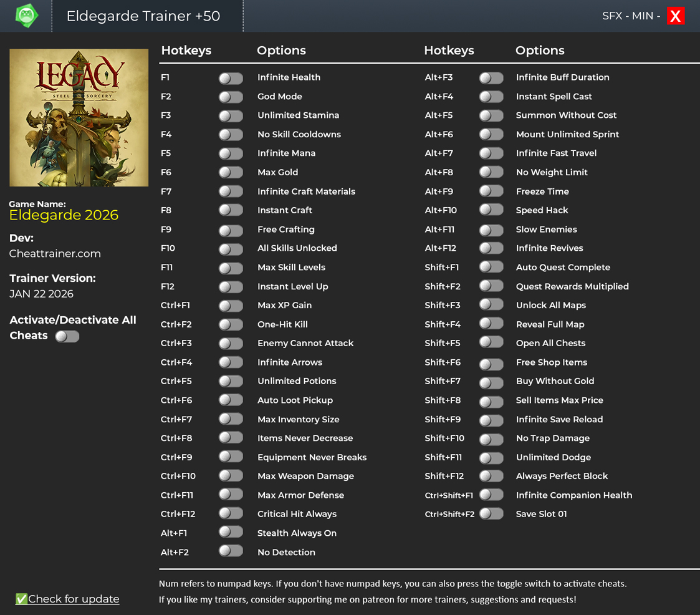Toggle the Infinite Health cheat
This screenshot has height=615, width=700.
[231, 78]
